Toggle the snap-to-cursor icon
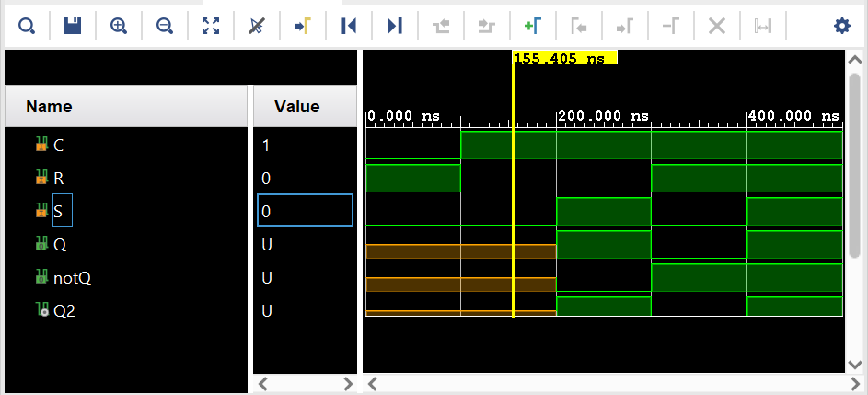The width and height of the screenshot is (868, 395). [256, 26]
